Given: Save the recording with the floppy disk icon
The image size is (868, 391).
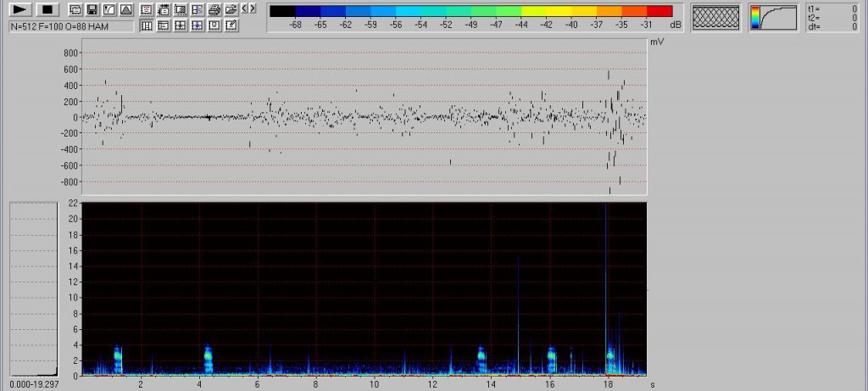Looking at the screenshot, I should point(92,9).
